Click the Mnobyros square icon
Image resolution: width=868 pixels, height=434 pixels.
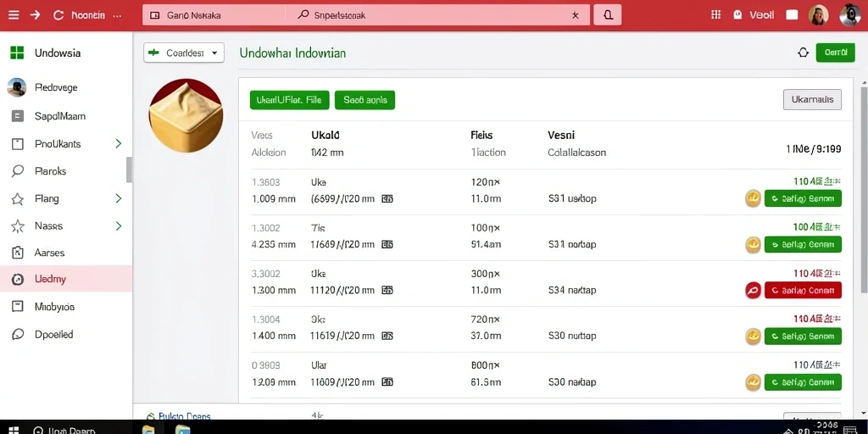[x=18, y=306]
